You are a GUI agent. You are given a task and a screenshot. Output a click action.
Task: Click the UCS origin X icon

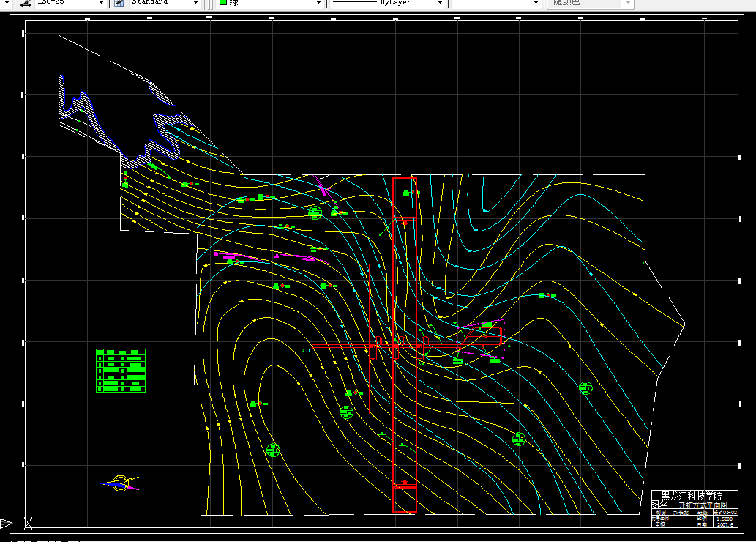click(28, 523)
